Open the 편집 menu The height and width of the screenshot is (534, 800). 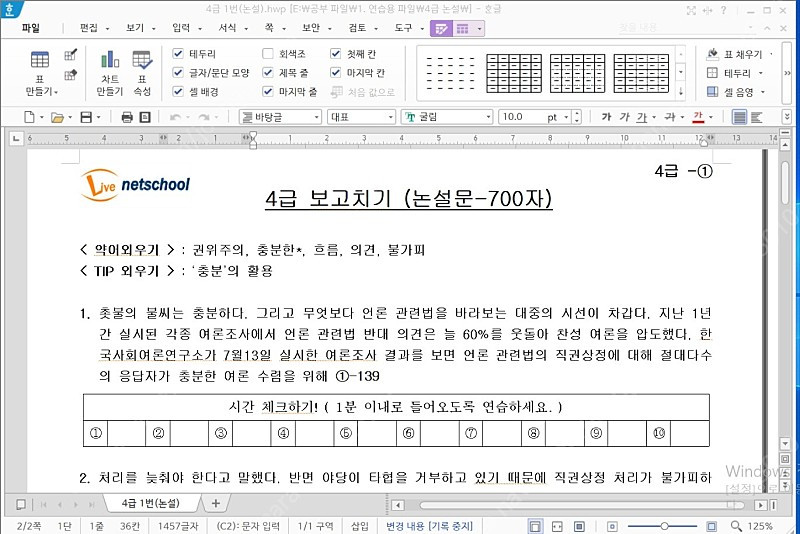(89, 28)
